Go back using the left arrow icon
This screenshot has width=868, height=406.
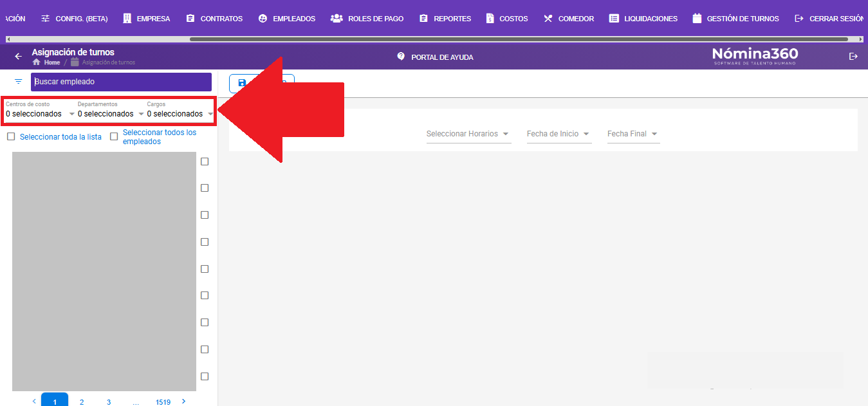coord(18,57)
